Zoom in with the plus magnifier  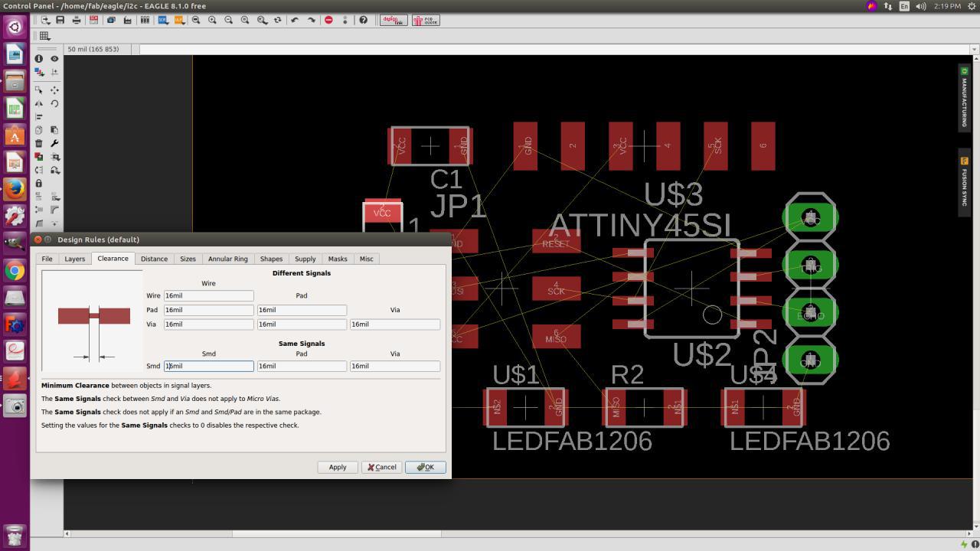[x=212, y=20]
